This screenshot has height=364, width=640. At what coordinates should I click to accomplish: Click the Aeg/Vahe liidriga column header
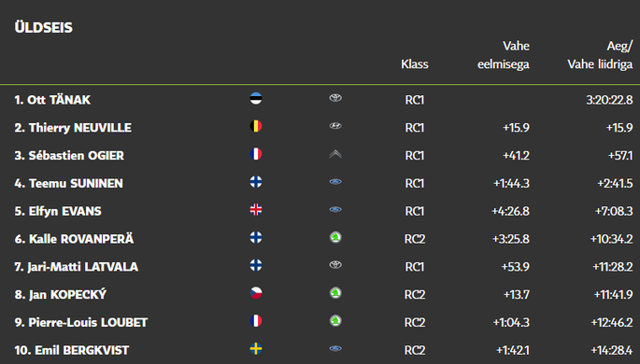(600, 55)
